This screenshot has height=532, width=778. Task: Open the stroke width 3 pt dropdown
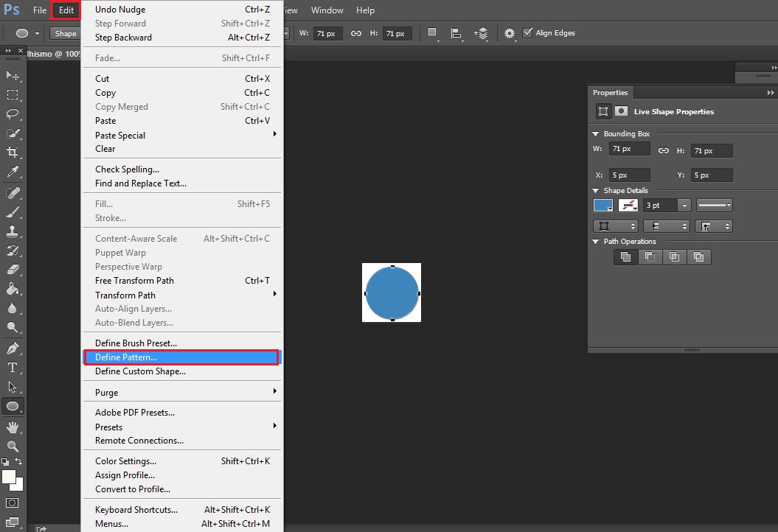[684, 206]
